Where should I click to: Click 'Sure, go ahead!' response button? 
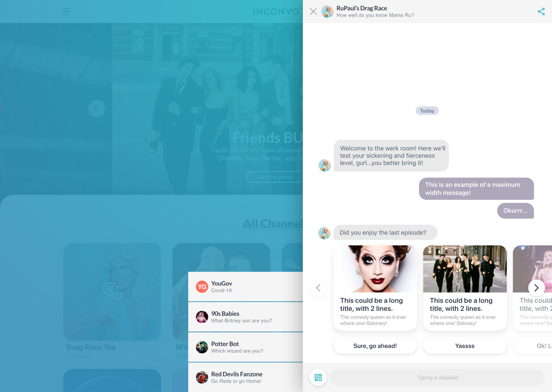pos(375,346)
